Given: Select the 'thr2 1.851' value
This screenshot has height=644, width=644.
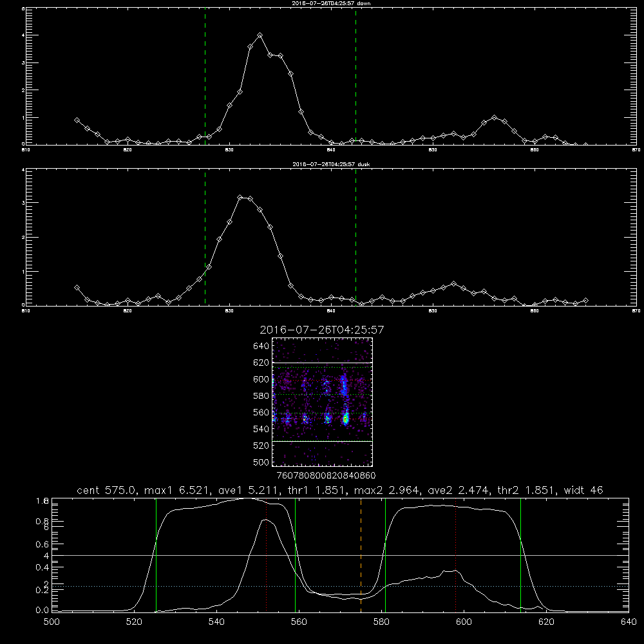Looking at the screenshot, I should (528, 490).
